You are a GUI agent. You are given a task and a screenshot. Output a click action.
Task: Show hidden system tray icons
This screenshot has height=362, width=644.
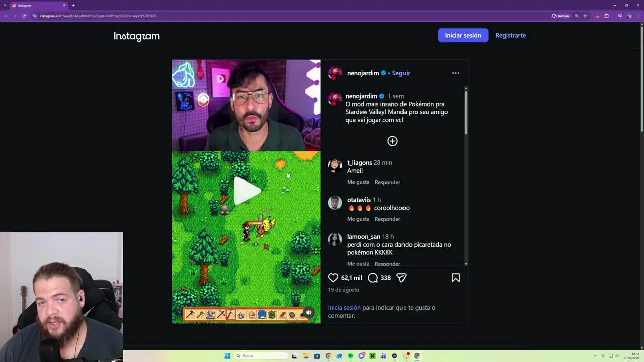point(595,356)
